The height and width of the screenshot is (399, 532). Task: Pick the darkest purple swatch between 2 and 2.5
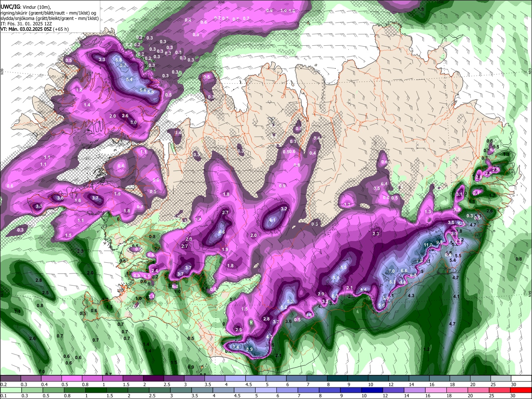155,379
